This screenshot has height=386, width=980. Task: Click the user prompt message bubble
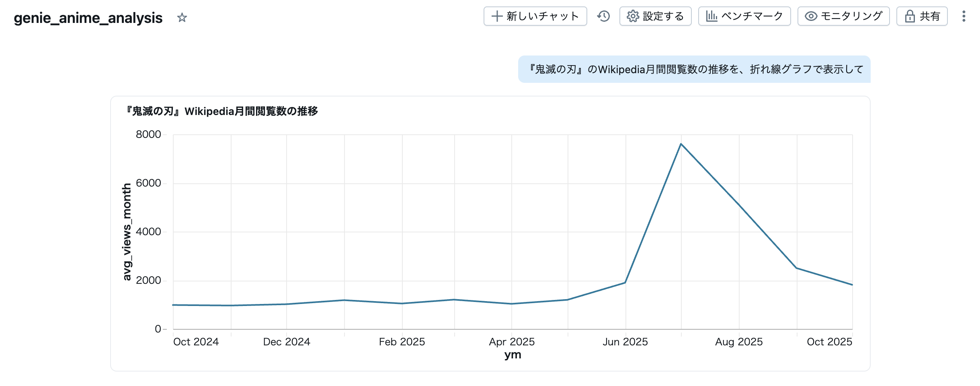(694, 69)
